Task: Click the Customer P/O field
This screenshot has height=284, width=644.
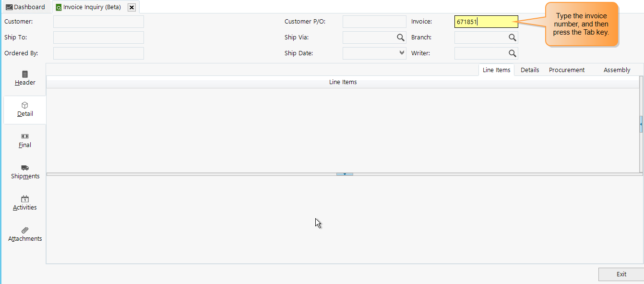Action: click(x=374, y=22)
